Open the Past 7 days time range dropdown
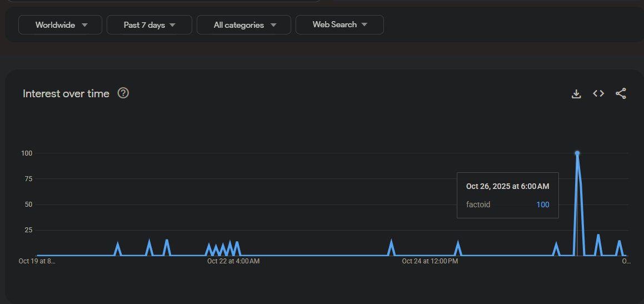The width and height of the screenshot is (644, 304). click(149, 24)
